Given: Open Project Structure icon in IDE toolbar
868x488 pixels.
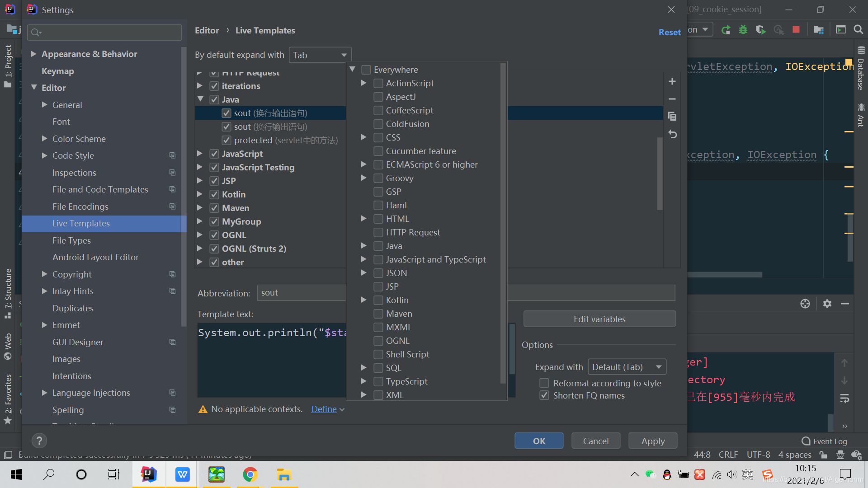Looking at the screenshot, I should (819, 30).
